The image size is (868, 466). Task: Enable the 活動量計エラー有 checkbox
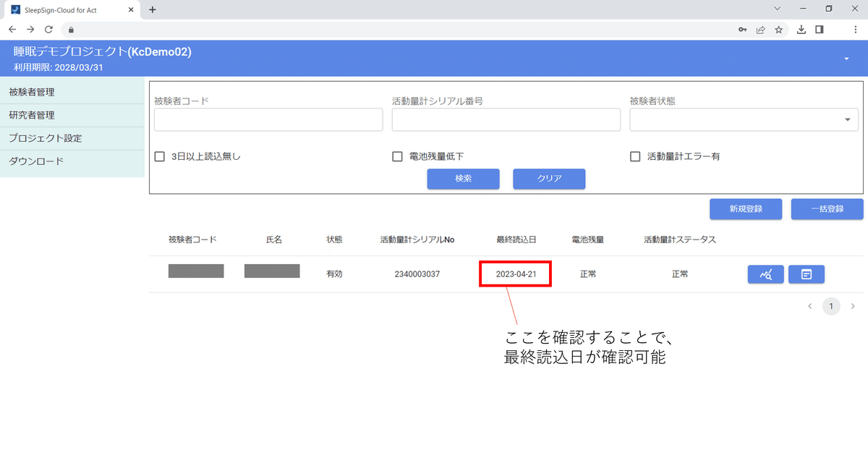[634, 156]
